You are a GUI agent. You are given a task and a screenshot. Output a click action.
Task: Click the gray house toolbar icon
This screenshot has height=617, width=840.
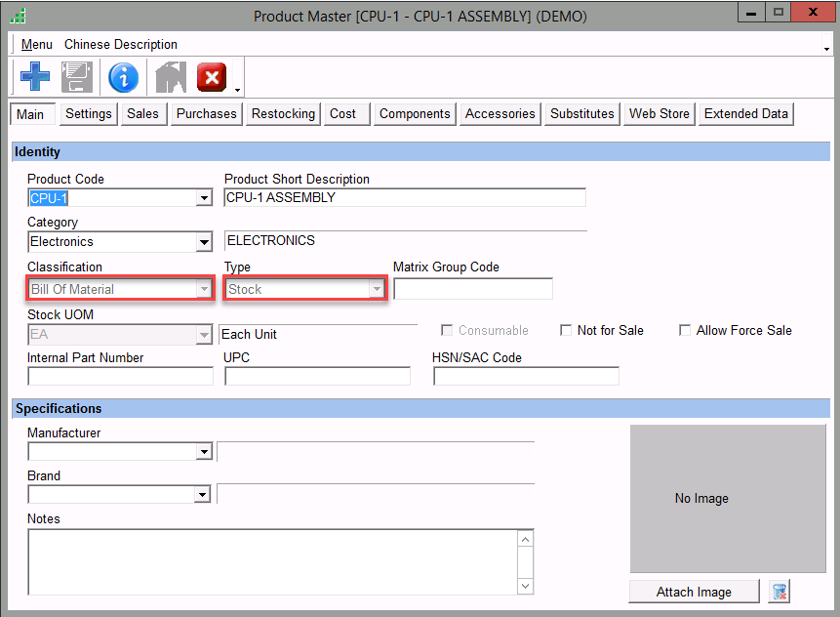(x=170, y=77)
